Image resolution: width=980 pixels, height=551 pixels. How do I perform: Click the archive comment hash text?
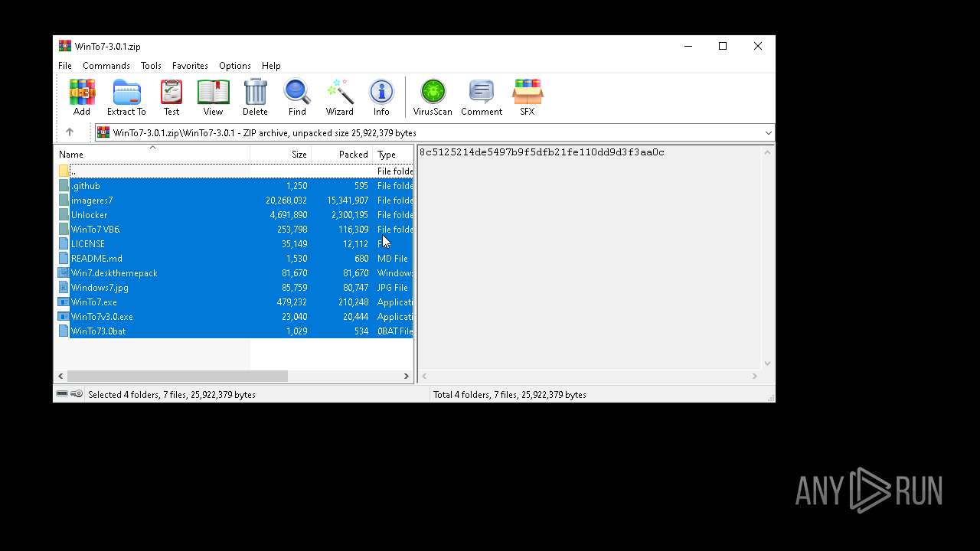coord(541,152)
